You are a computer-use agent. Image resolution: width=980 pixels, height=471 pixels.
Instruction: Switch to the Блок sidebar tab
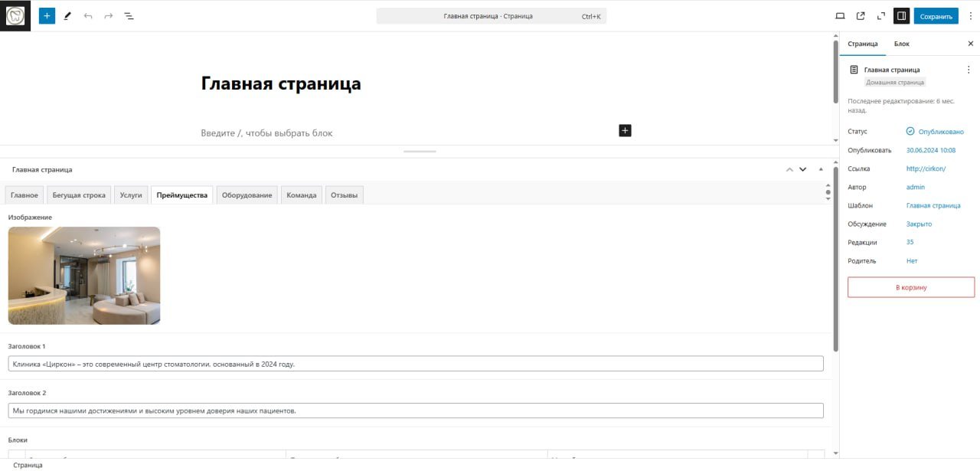[x=902, y=44]
